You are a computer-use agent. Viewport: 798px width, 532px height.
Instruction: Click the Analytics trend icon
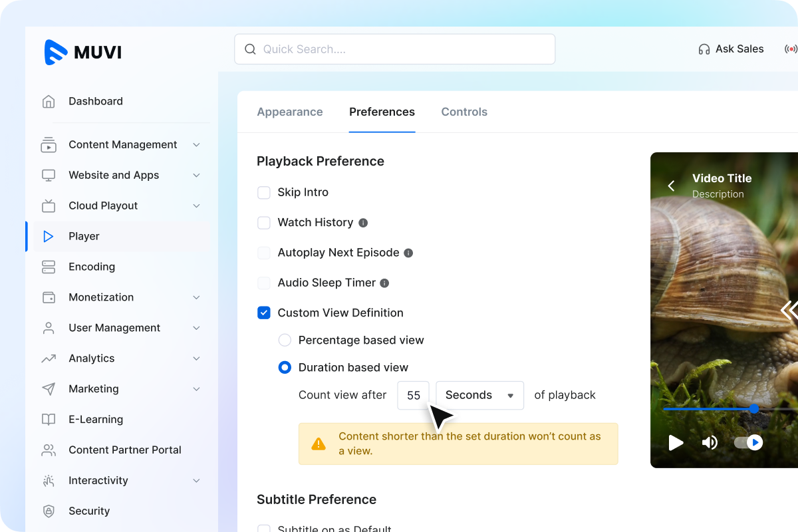point(48,358)
